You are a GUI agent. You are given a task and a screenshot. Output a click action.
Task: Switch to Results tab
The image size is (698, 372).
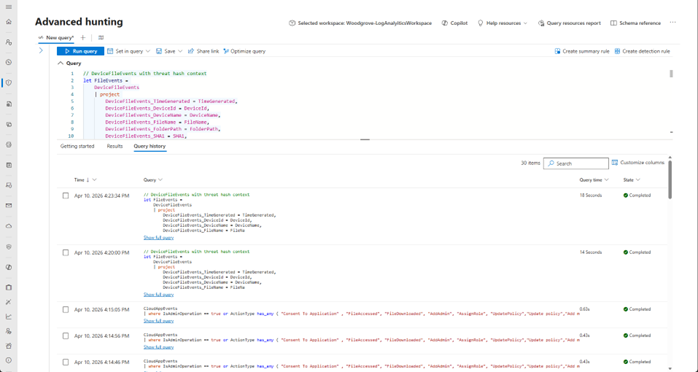(114, 146)
